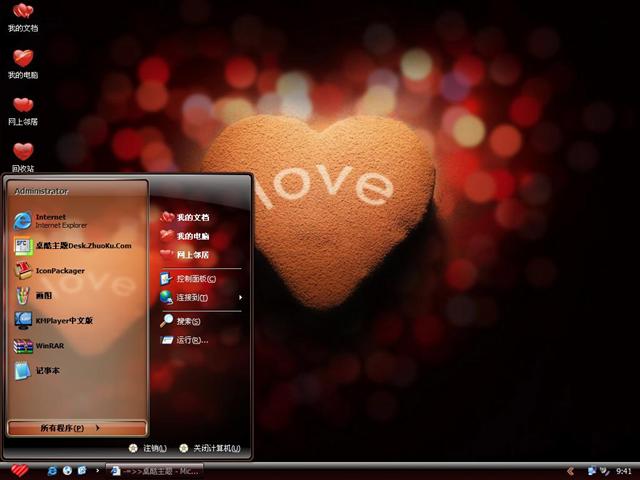Click the 9:41 taskbar clock
Image resolution: width=640 pixels, height=480 pixels.
[x=624, y=471]
